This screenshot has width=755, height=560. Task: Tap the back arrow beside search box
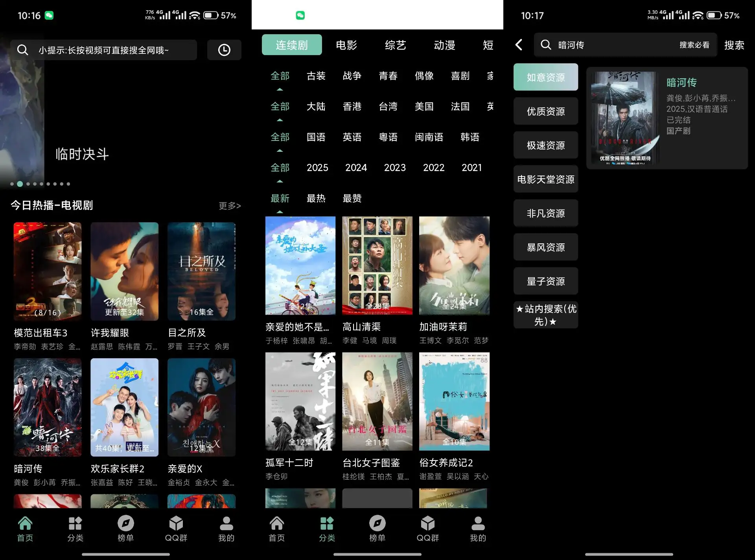tap(519, 45)
